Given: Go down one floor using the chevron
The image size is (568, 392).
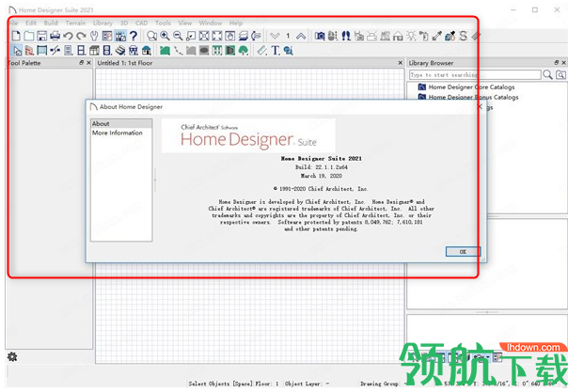Looking at the screenshot, I should (275, 36).
